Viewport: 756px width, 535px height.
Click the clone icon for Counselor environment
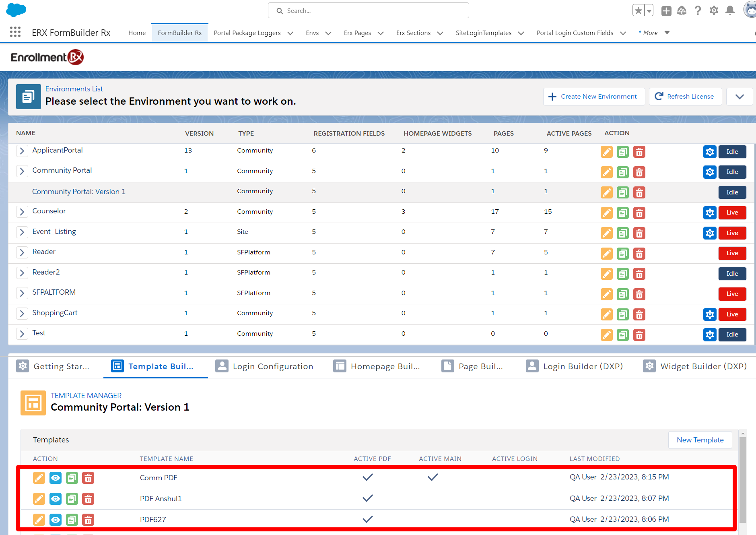[622, 213]
